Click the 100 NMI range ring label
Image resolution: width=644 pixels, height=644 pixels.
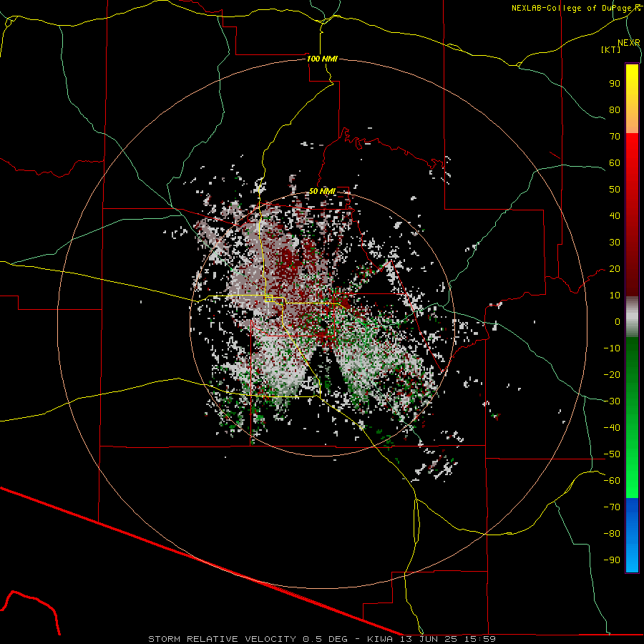click(322, 59)
